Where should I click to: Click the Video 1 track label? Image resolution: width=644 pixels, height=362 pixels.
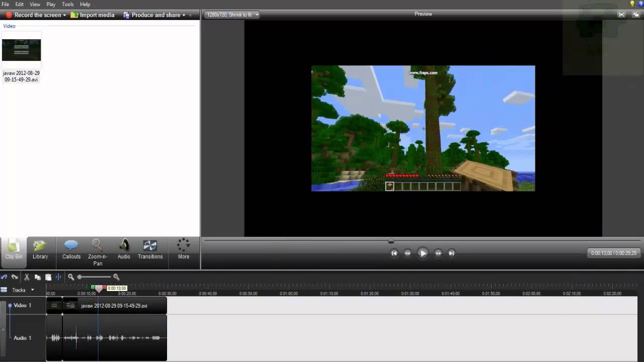(23, 306)
